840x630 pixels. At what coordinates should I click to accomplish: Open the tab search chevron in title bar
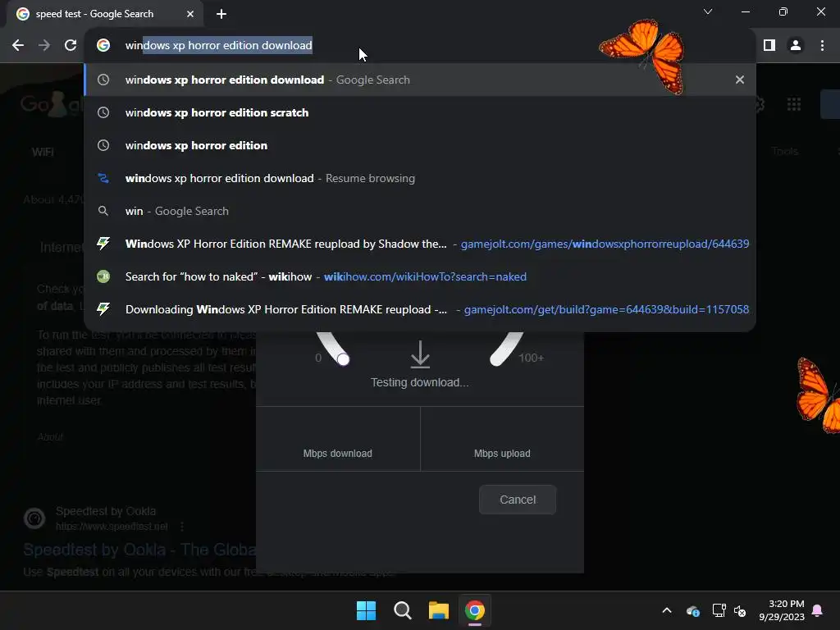coord(708,11)
